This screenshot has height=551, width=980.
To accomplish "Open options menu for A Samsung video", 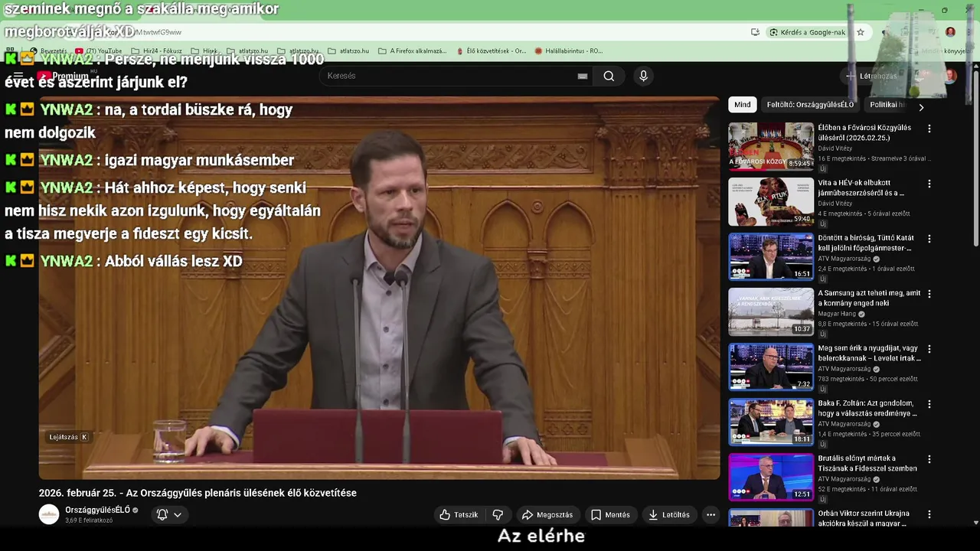I will click(929, 294).
